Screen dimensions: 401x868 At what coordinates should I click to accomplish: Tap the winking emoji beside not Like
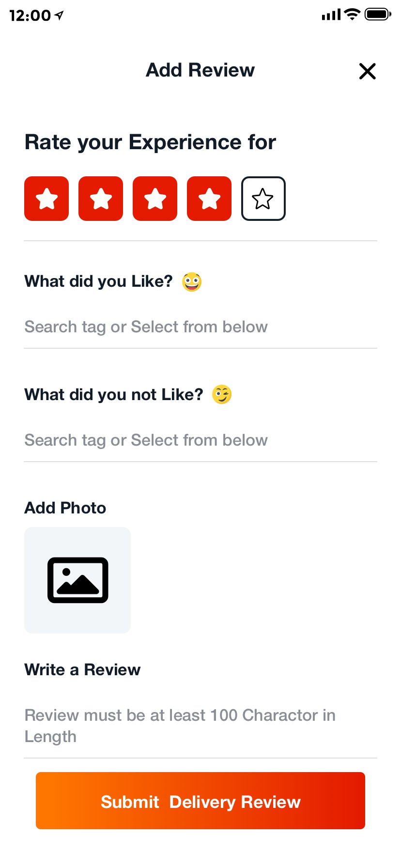click(222, 395)
